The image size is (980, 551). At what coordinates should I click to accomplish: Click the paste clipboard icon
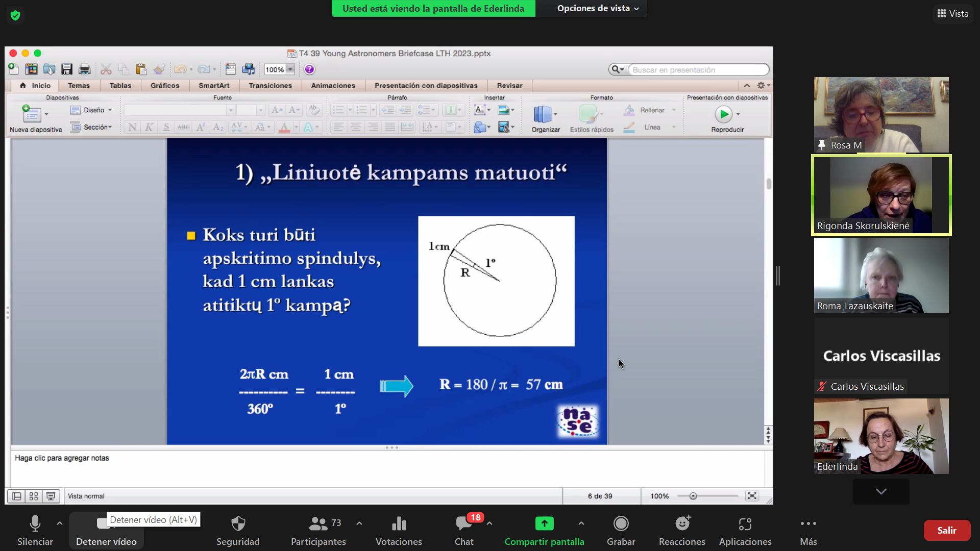[141, 69]
